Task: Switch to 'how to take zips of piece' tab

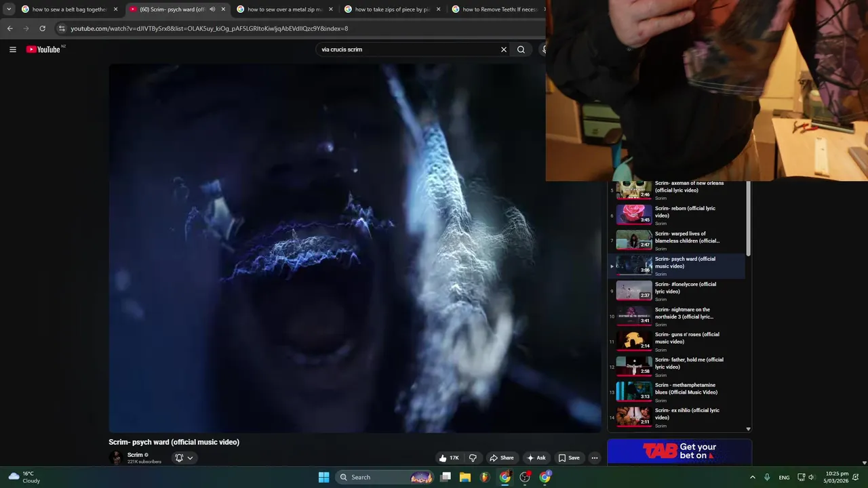Action: click(x=391, y=9)
